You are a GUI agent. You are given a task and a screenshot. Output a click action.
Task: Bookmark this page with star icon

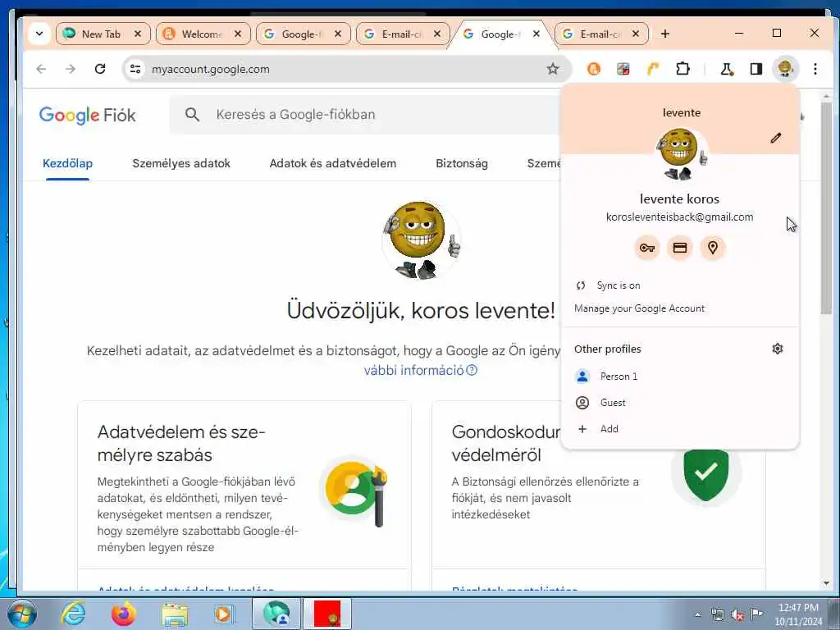pos(553,69)
